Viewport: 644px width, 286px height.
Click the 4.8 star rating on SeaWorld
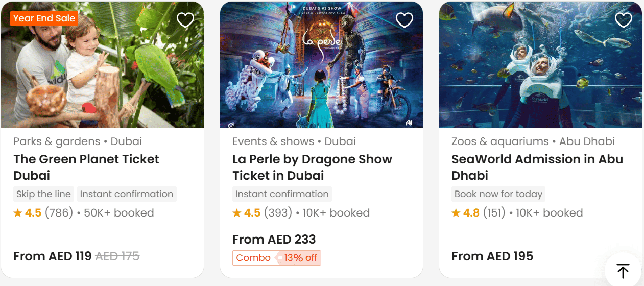click(x=466, y=213)
